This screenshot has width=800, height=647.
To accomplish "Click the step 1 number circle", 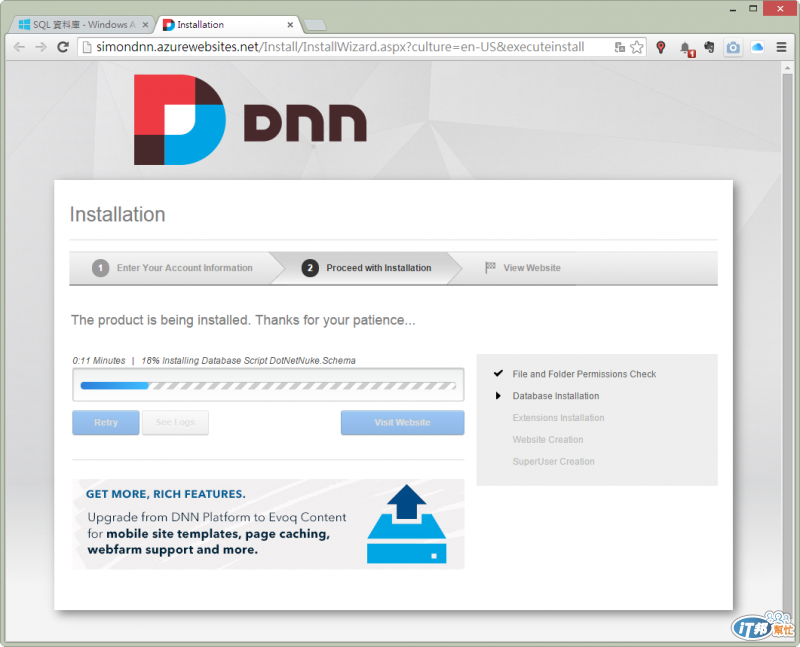I will pos(101,268).
